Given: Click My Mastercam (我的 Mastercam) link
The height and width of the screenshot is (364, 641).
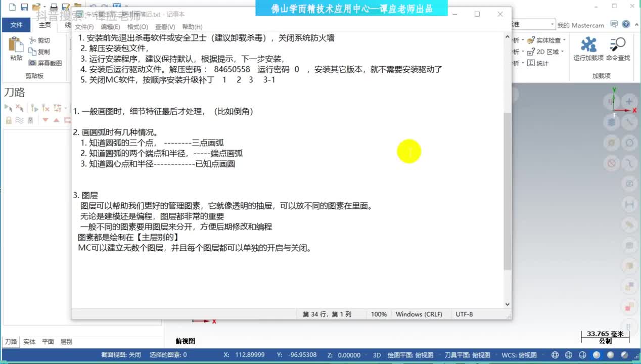Looking at the screenshot, I should point(580,25).
